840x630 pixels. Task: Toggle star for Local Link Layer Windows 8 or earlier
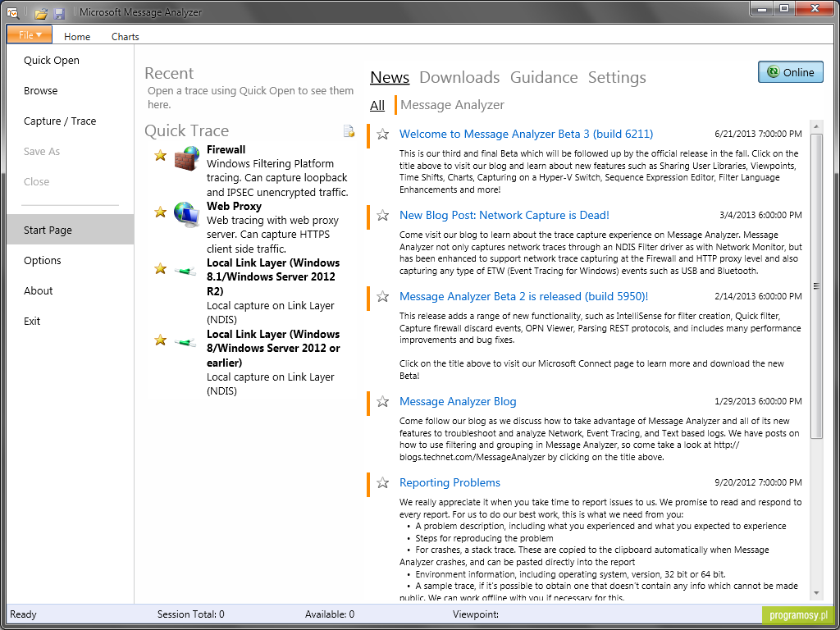click(160, 340)
